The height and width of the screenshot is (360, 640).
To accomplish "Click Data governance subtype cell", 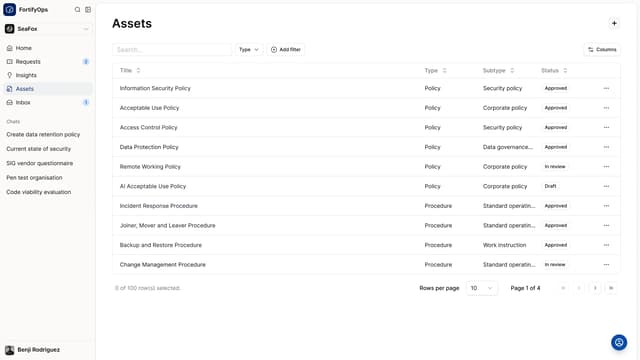I will coord(508,147).
